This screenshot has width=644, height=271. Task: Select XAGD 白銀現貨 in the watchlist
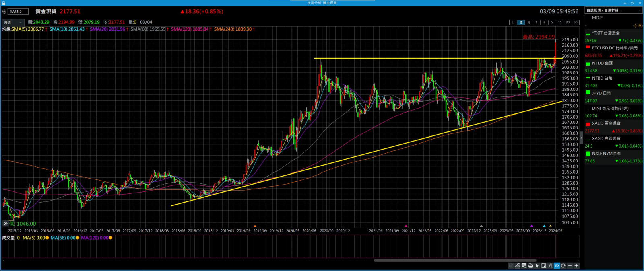click(x=613, y=138)
